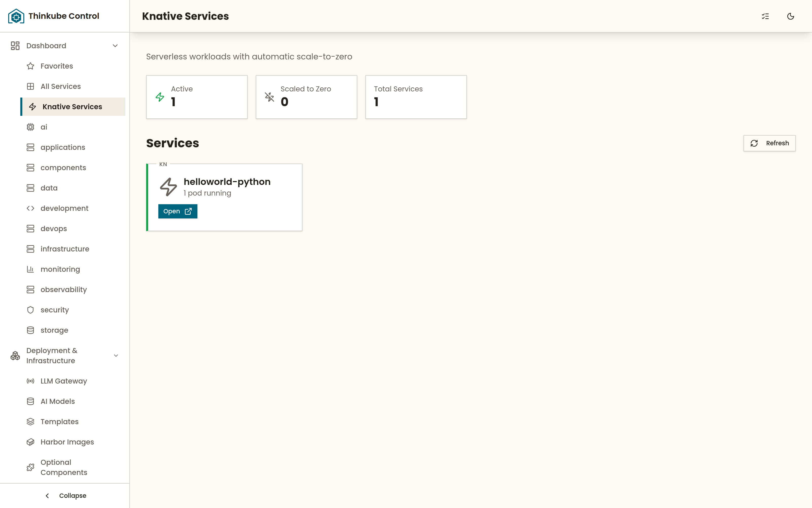Click the helloworld-python lightning icon
Viewport: 812px width, 508px height.
(x=168, y=187)
